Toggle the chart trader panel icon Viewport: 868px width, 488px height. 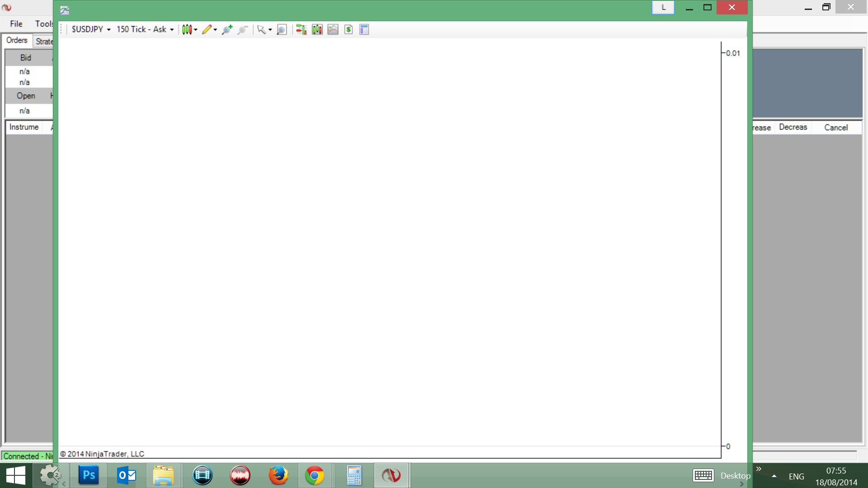pos(301,30)
